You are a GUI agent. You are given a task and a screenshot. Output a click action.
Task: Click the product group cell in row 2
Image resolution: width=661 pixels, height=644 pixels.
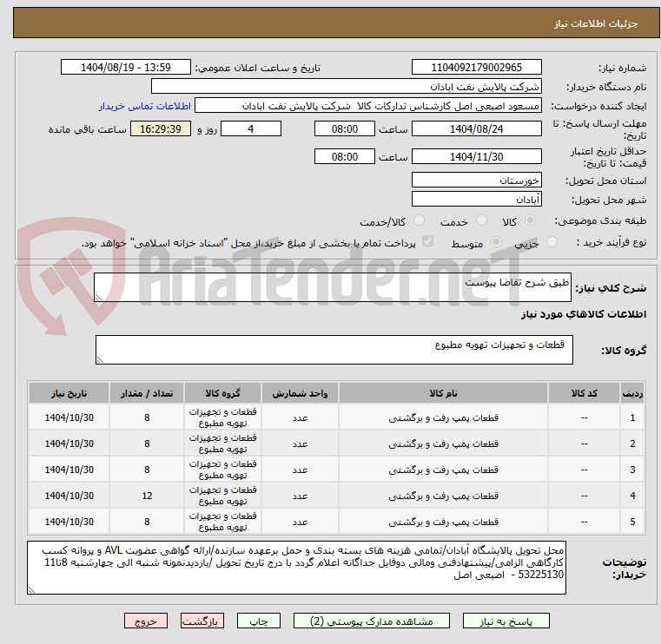pos(222,444)
